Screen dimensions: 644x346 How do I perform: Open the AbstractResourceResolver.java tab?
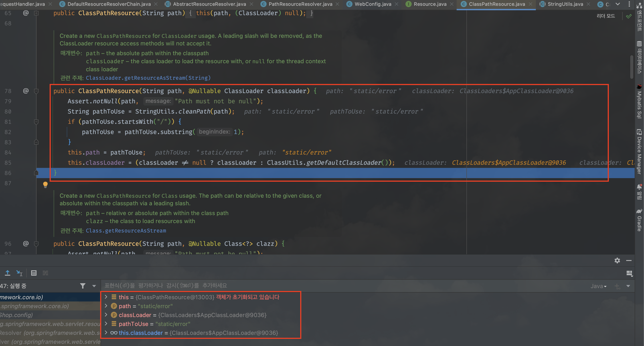(209, 4)
